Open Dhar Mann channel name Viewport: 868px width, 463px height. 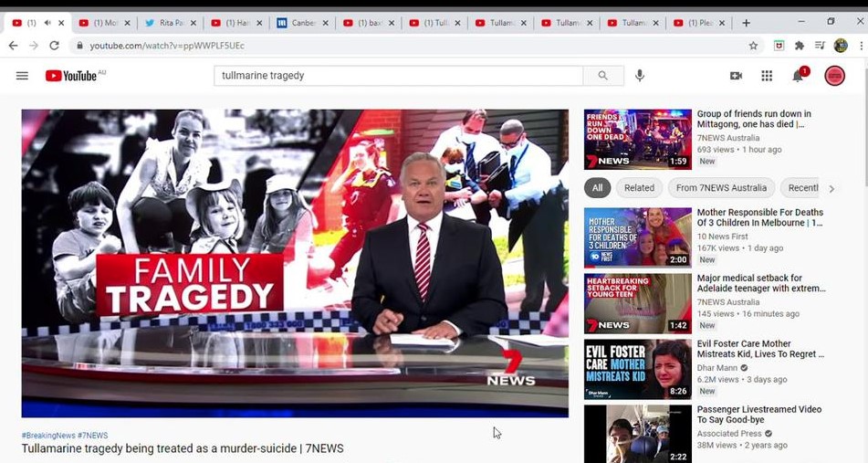(x=716, y=368)
